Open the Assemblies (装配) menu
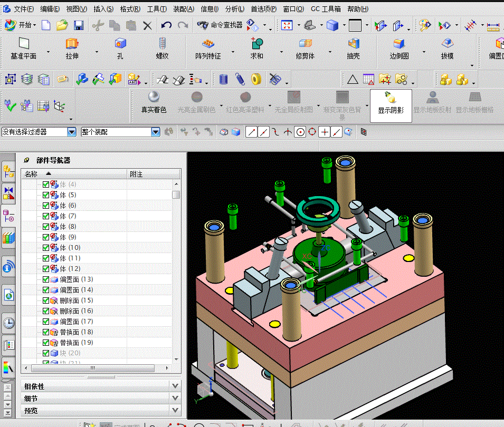504x427 pixels. tap(184, 9)
